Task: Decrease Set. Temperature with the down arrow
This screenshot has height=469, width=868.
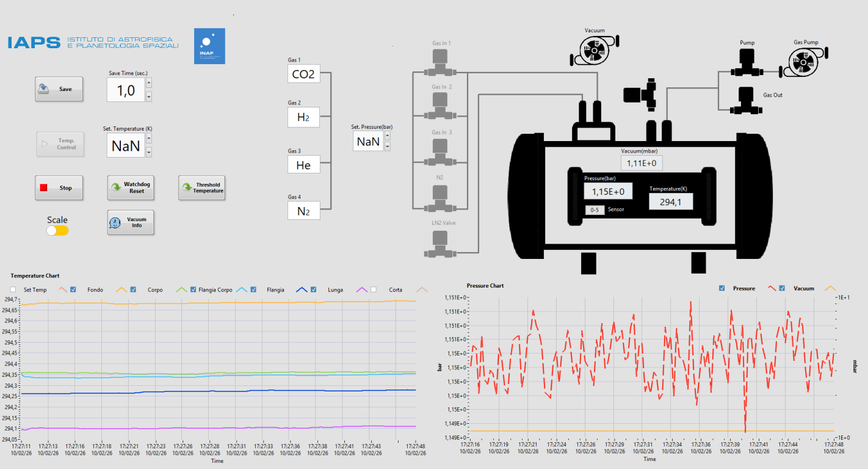Action: click(x=149, y=151)
